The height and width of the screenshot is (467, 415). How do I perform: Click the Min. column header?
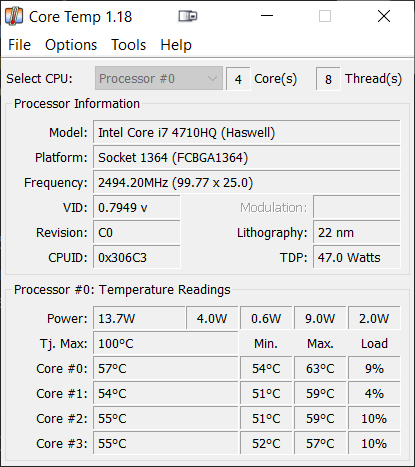[266, 343]
